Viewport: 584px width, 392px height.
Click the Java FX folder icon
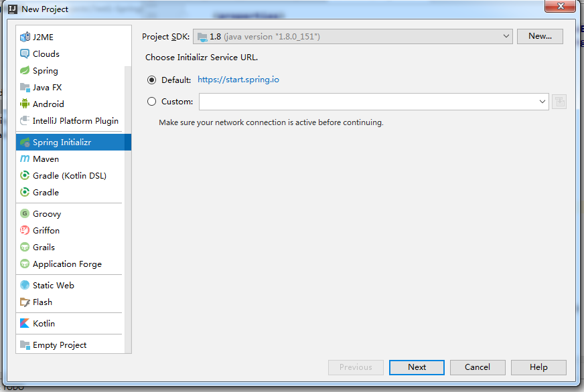pyautogui.click(x=25, y=87)
